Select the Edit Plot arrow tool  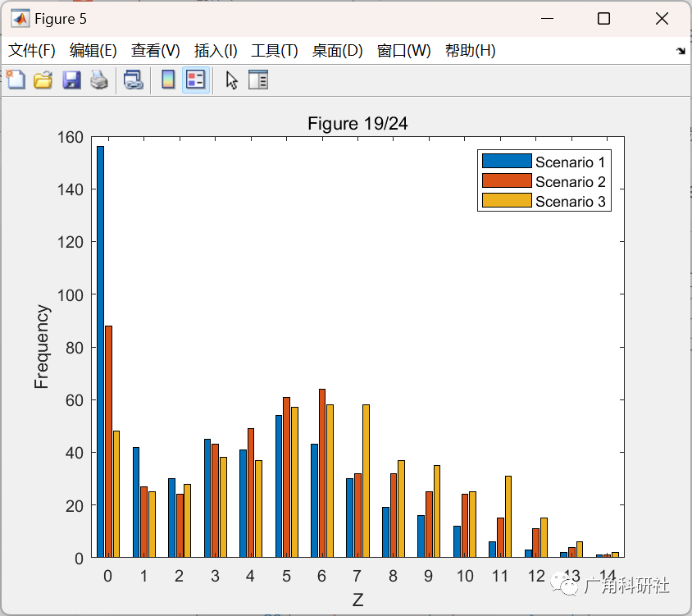coord(231,80)
